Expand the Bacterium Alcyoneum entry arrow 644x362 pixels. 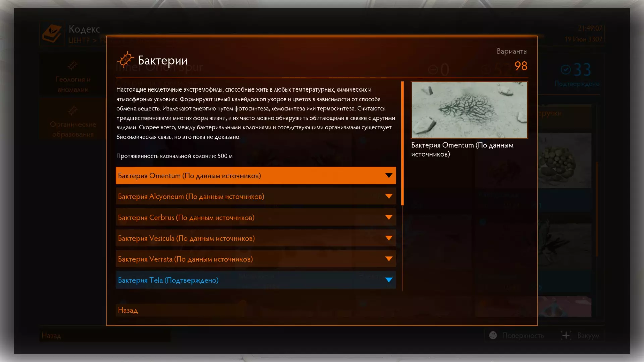pyautogui.click(x=389, y=196)
